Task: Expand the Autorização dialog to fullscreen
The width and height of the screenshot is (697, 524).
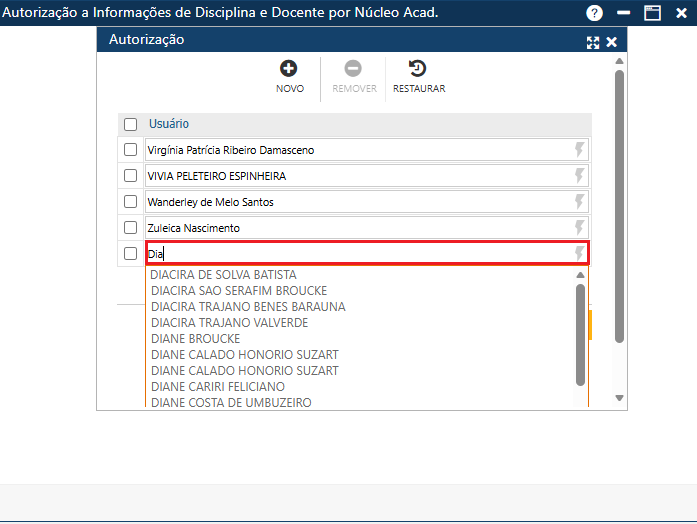Action: click(593, 42)
